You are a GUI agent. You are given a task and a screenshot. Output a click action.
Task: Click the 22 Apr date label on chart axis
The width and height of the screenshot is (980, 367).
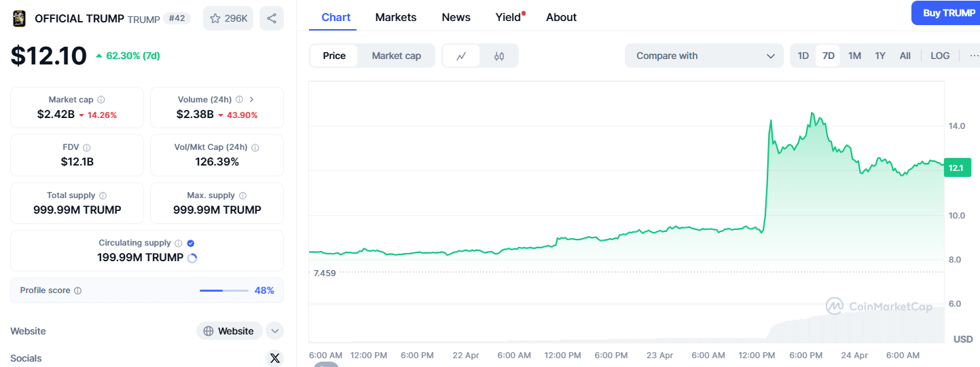pyautogui.click(x=466, y=355)
